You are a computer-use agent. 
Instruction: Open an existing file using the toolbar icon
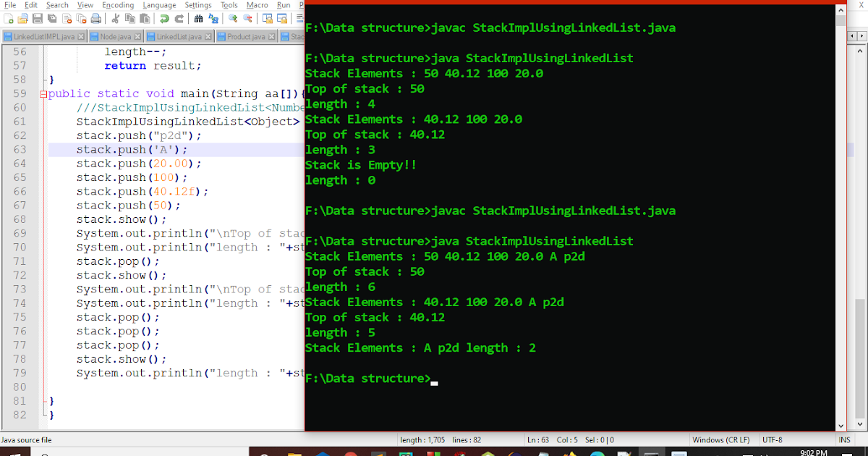22,19
